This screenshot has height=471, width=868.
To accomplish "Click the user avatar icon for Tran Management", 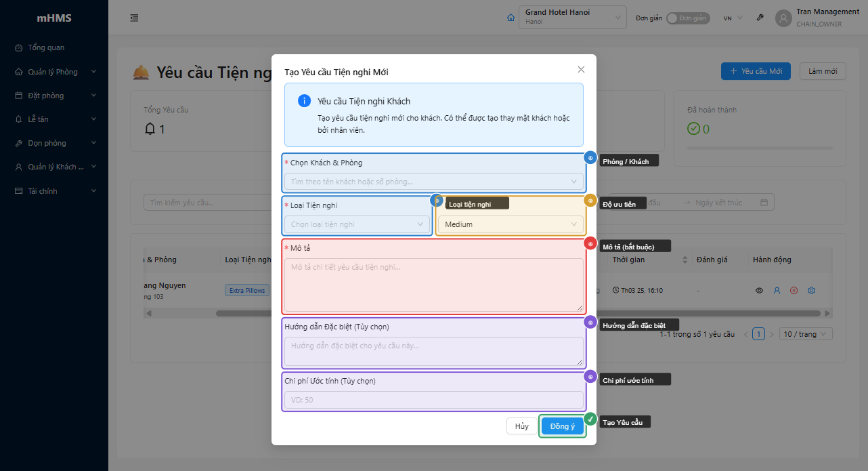I will pyautogui.click(x=784, y=18).
